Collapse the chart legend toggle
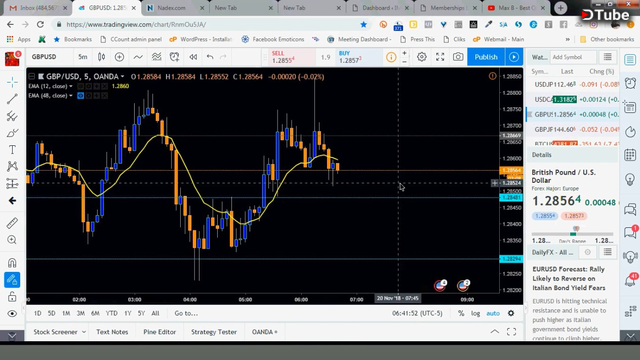This screenshot has width=640, height=360. point(31,76)
